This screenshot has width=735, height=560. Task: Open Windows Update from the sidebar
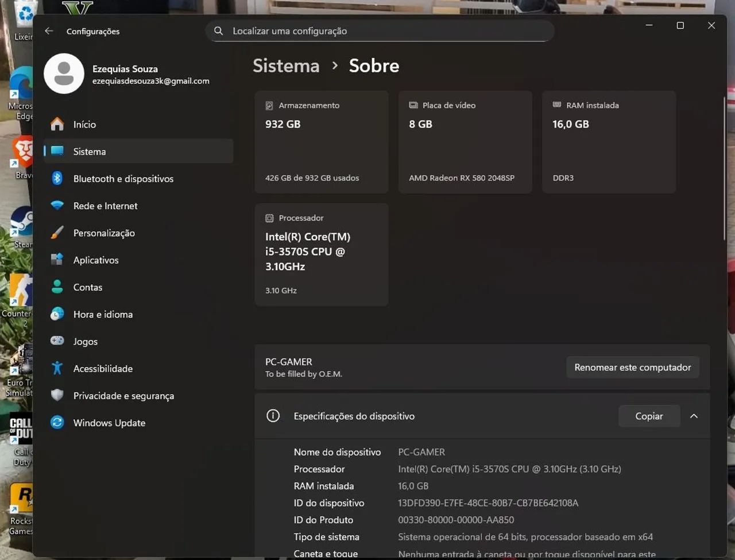point(109,423)
